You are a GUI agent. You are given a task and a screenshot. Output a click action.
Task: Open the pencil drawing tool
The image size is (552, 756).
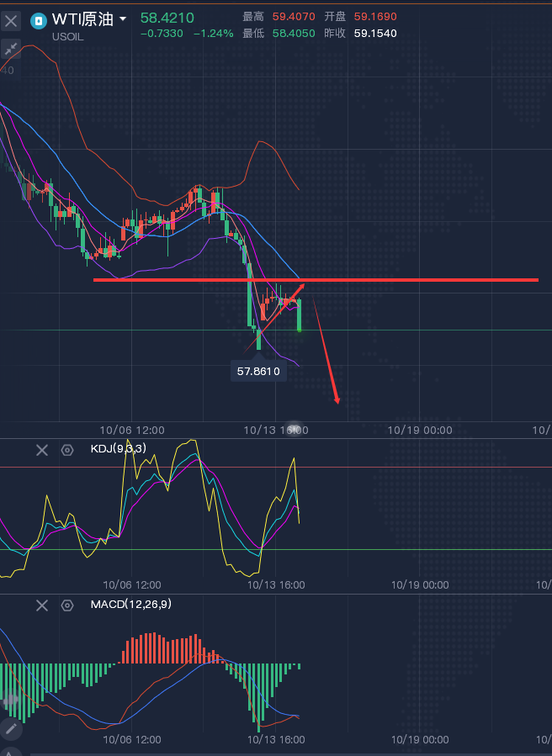click(10, 729)
